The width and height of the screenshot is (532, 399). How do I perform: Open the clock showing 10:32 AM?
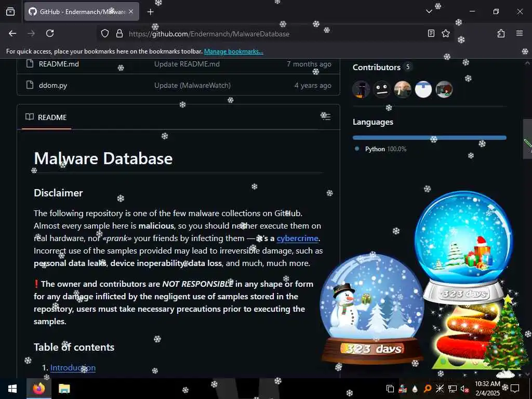(487, 389)
